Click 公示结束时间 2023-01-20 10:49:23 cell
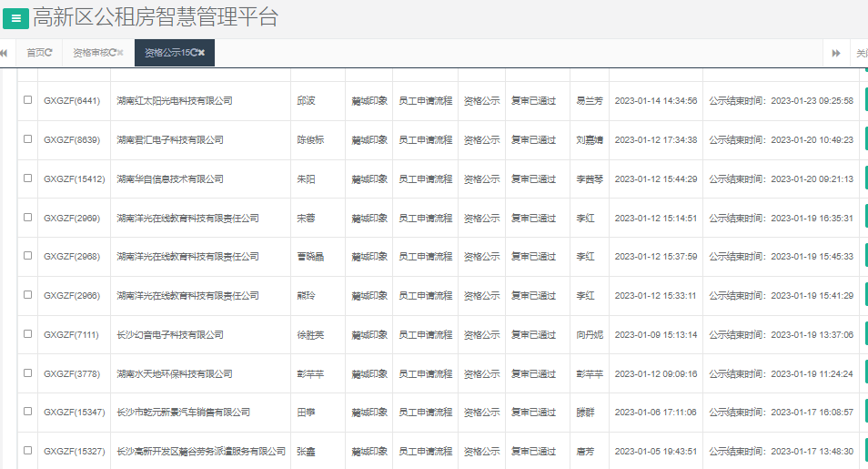The width and height of the screenshot is (868, 469). pos(781,140)
